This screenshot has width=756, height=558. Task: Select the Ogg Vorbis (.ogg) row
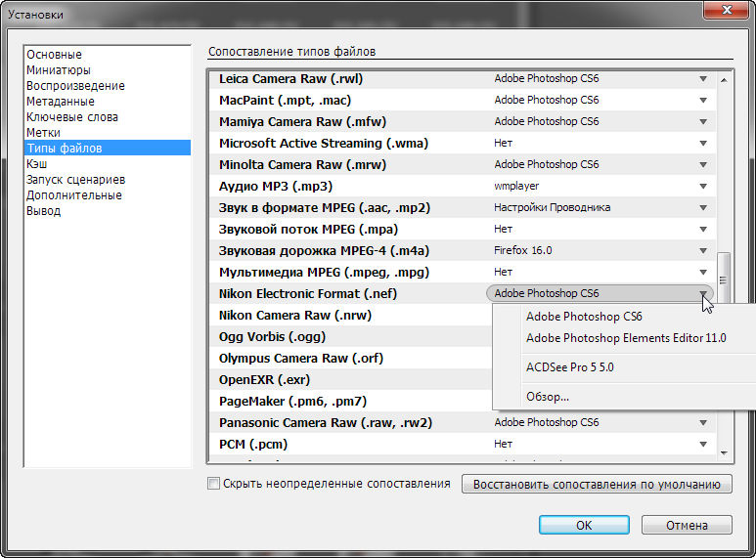click(x=350, y=337)
